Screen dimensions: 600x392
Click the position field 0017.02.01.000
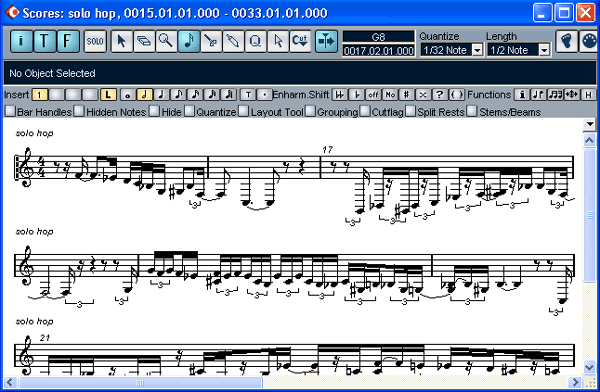pyautogui.click(x=378, y=51)
